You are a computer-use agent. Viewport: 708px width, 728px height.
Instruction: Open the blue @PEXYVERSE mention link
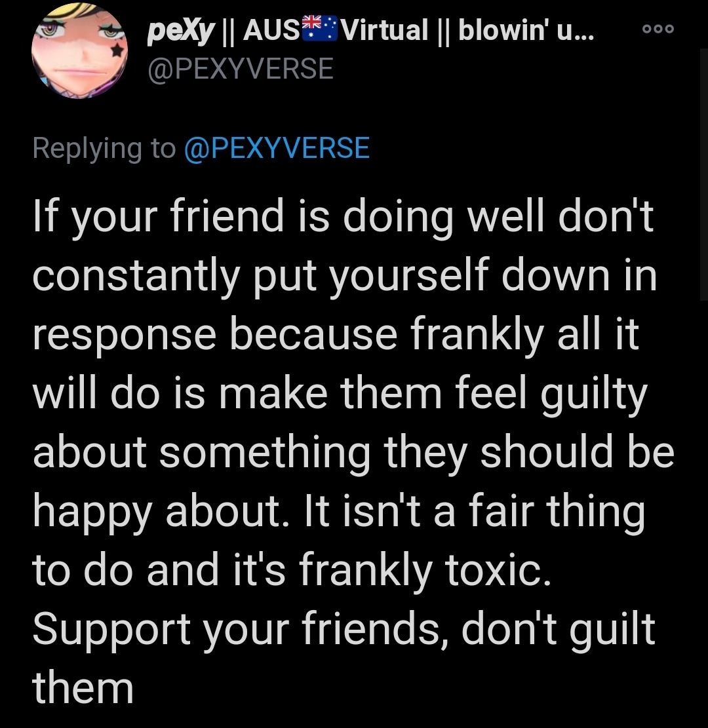click(x=277, y=149)
